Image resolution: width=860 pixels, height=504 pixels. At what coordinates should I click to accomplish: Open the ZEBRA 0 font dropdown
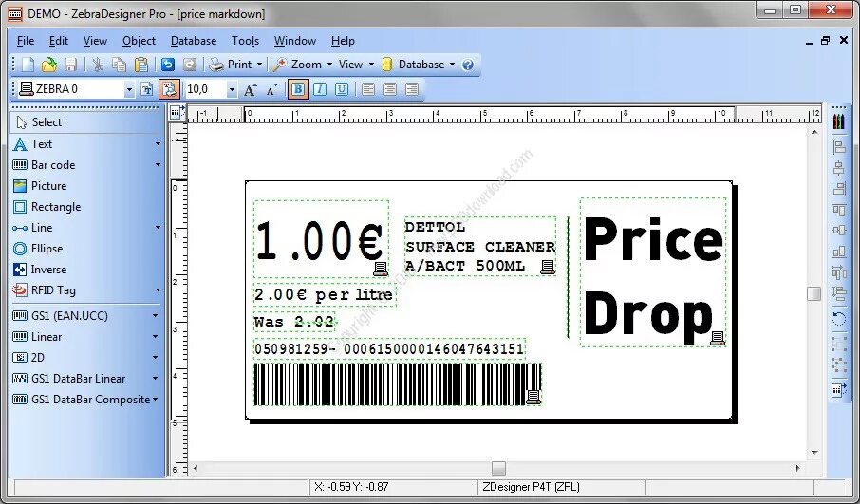pos(129,89)
